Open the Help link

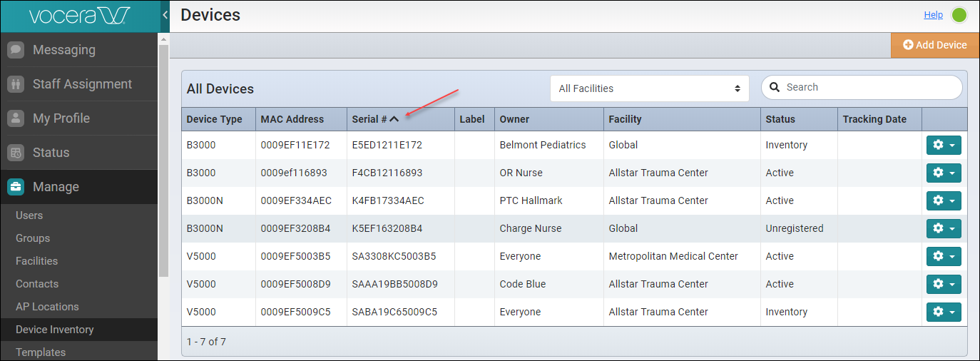click(934, 15)
